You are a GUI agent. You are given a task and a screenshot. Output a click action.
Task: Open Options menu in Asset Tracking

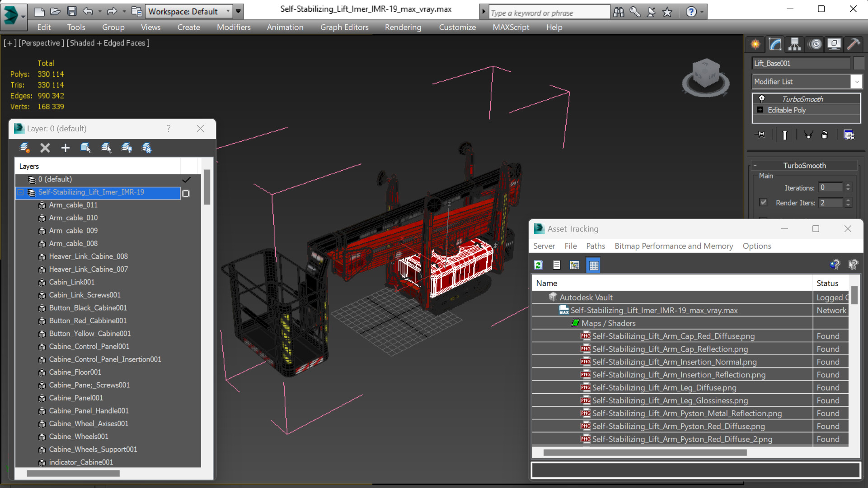tap(757, 246)
